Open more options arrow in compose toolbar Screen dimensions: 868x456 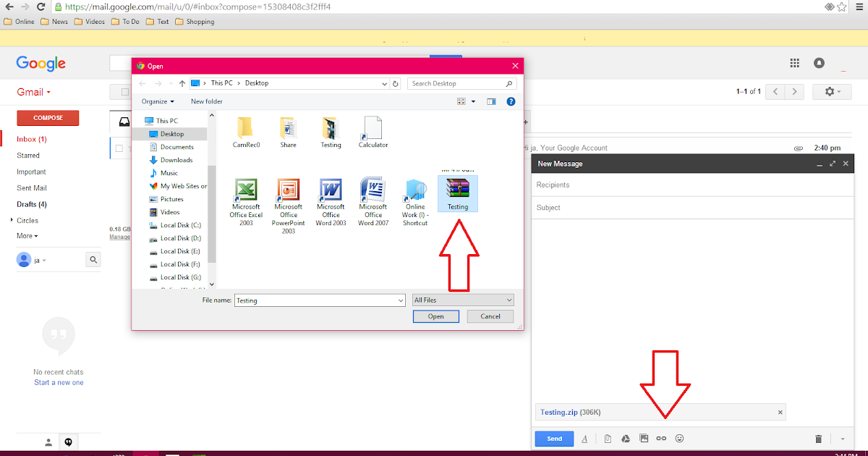tap(843, 439)
